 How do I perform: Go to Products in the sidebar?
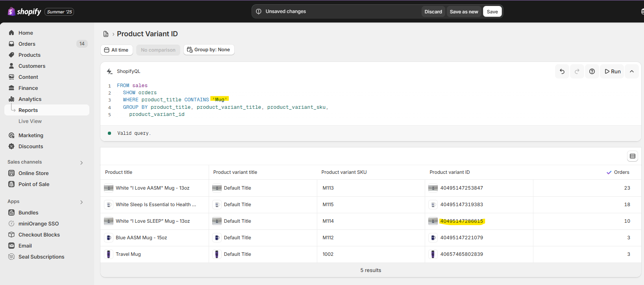30,55
